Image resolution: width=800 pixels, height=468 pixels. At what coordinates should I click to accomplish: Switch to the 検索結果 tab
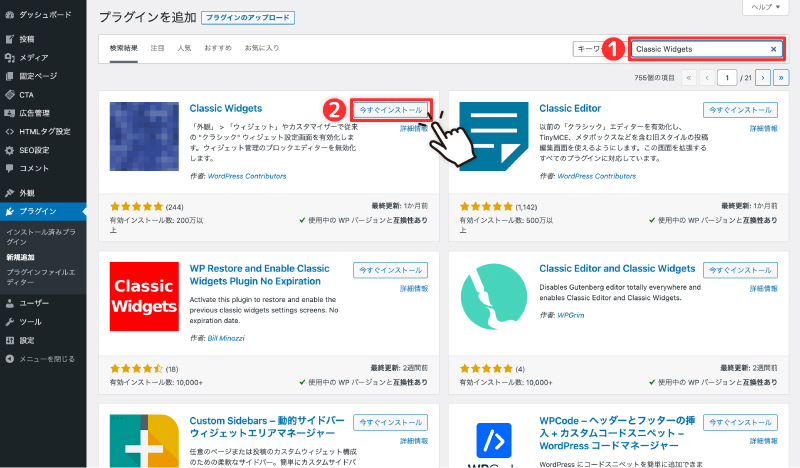(x=123, y=48)
